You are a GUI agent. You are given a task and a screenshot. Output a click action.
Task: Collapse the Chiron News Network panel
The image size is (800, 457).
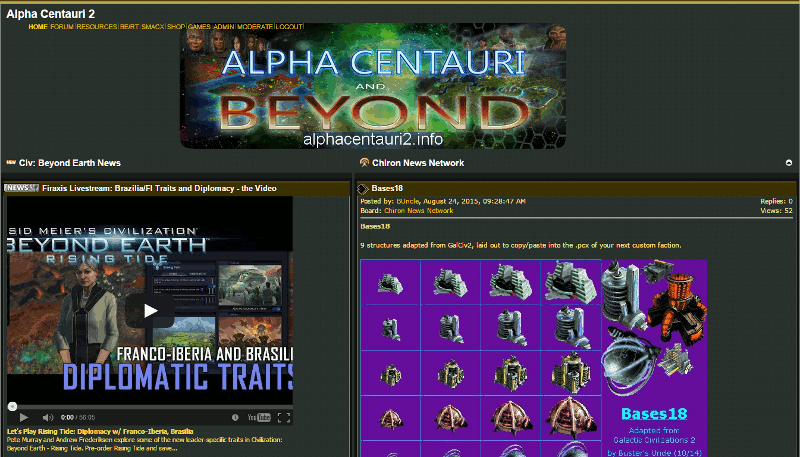(x=788, y=162)
